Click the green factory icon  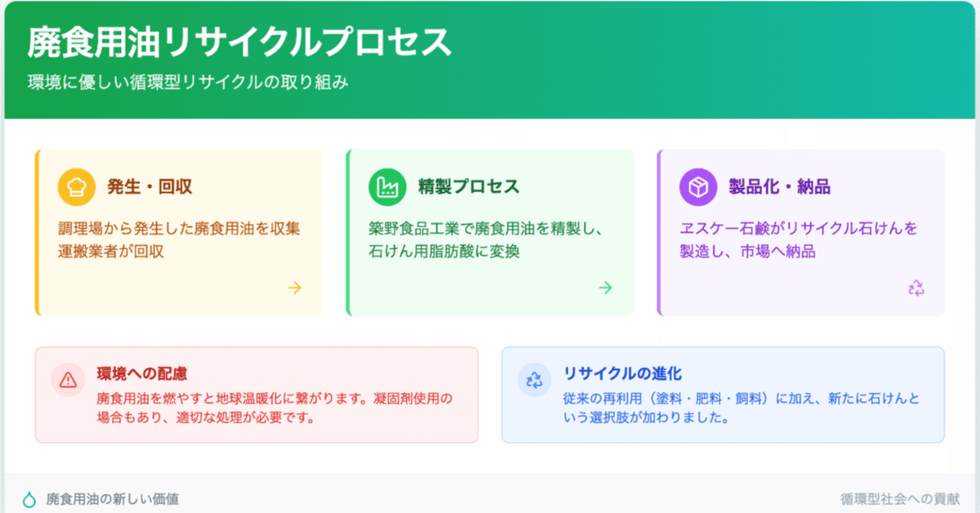(388, 187)
